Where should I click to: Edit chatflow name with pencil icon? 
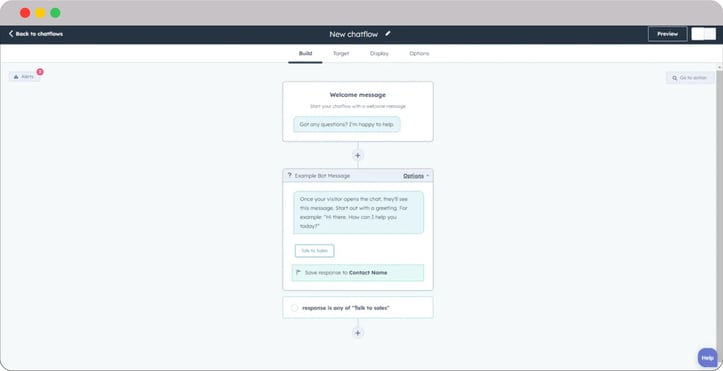click(388, 34)
